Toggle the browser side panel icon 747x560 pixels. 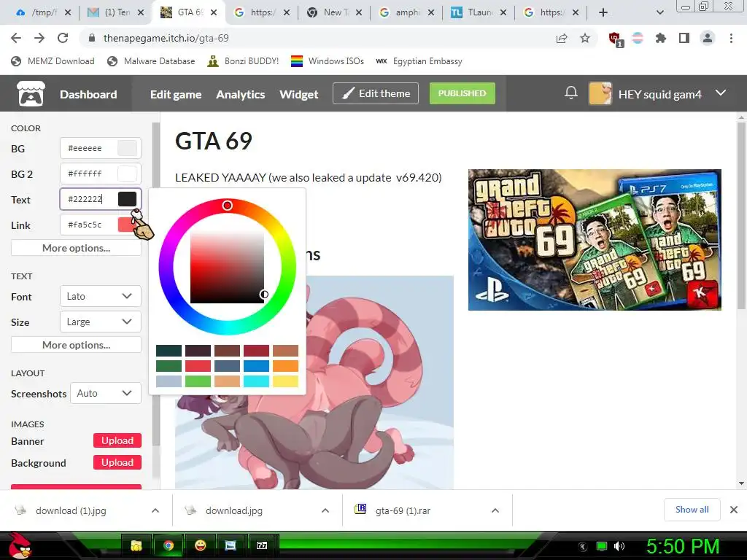pos(684,38)
